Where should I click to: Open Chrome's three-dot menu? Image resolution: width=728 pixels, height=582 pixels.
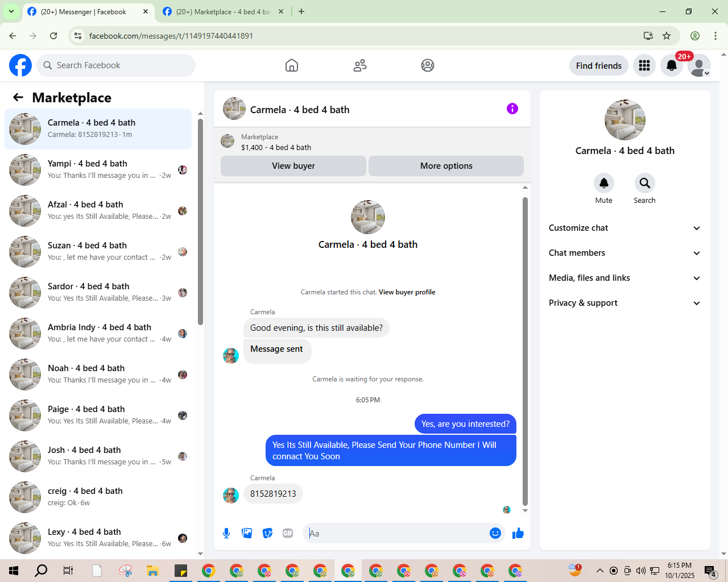[715, 36]
